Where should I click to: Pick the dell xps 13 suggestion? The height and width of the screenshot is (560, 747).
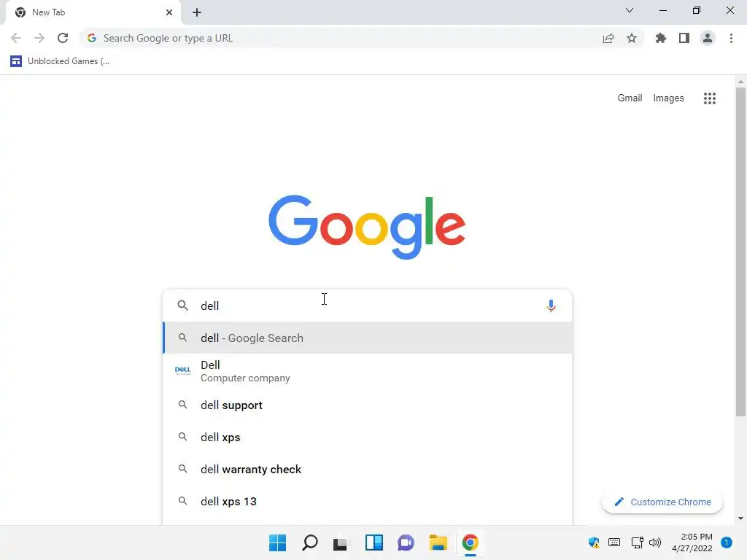(367, 502)
